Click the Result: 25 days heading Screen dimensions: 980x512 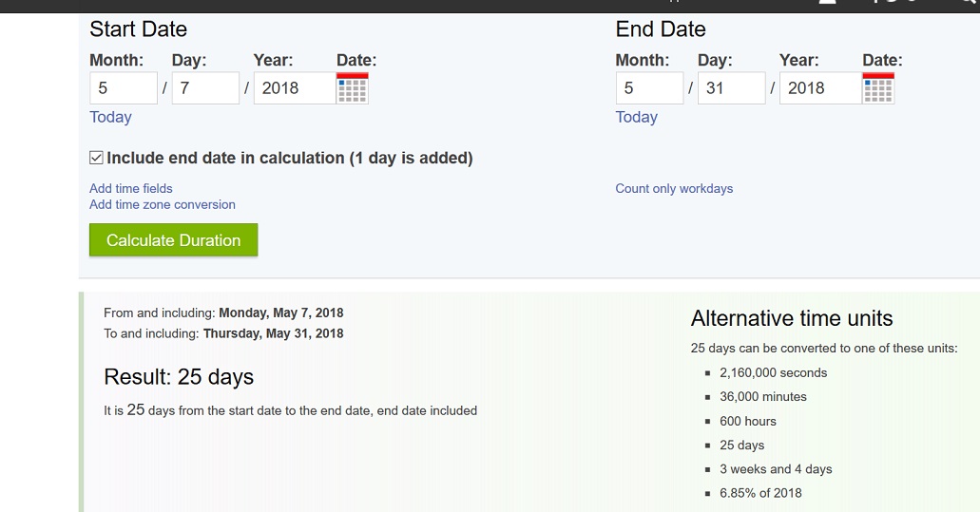pyautogui.click(x=179, y=377)
